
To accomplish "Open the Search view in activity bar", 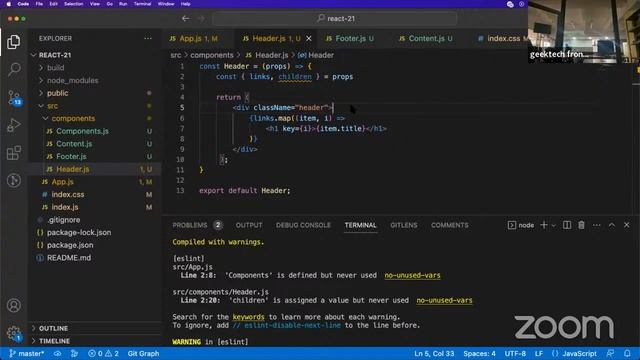I will (x=13, y=69).
